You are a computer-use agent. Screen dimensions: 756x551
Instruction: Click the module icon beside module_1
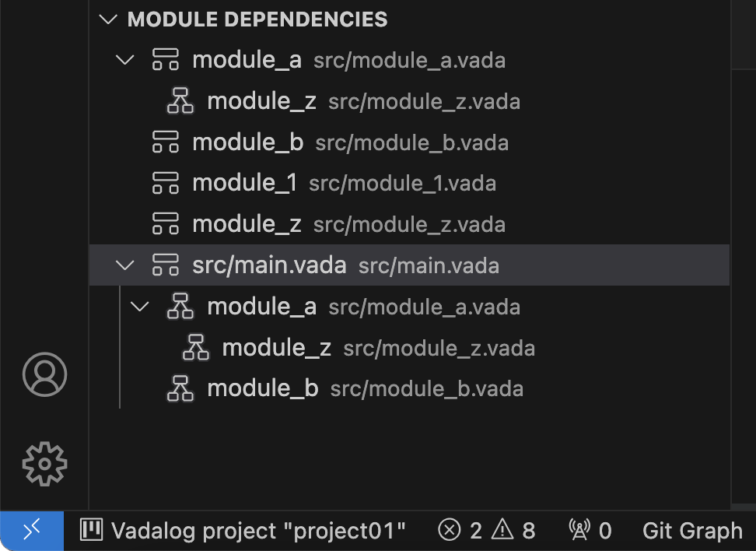pyautogui.click(x=166, y=183)
